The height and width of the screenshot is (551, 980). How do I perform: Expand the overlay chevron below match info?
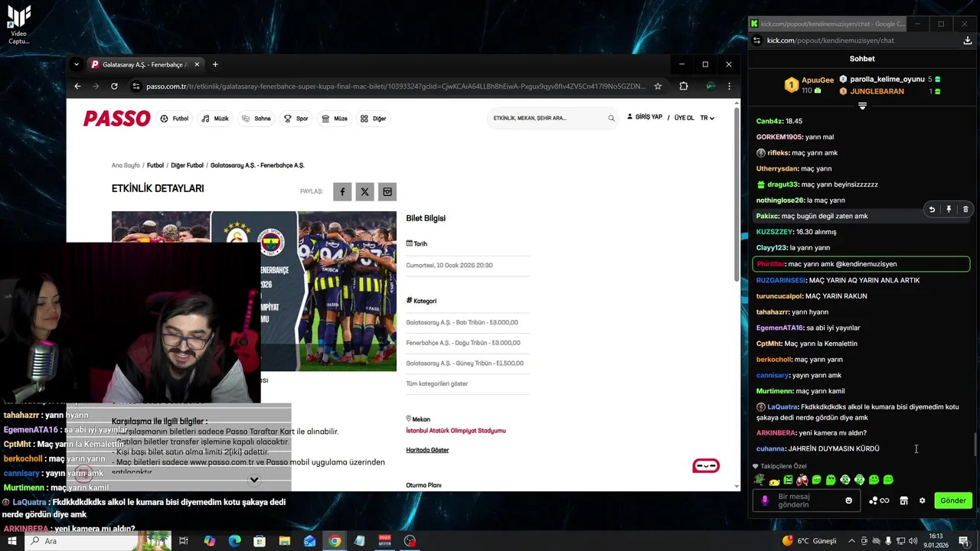(x=254, y=480)
